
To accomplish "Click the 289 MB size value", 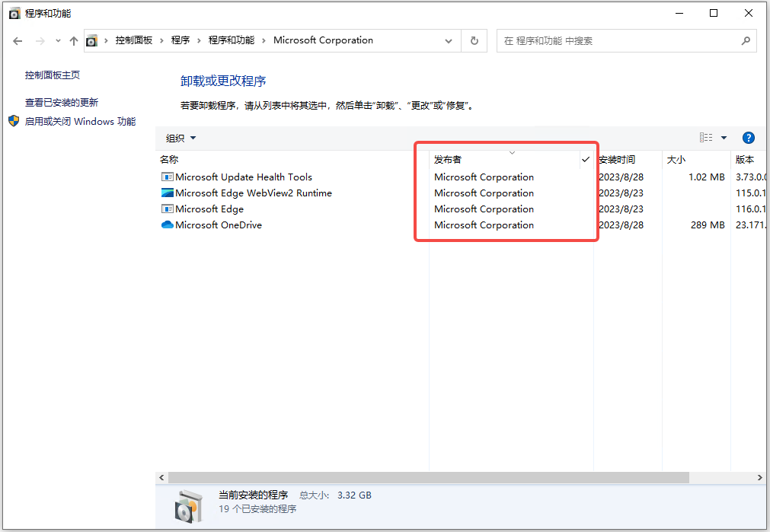I will (708, 225).
